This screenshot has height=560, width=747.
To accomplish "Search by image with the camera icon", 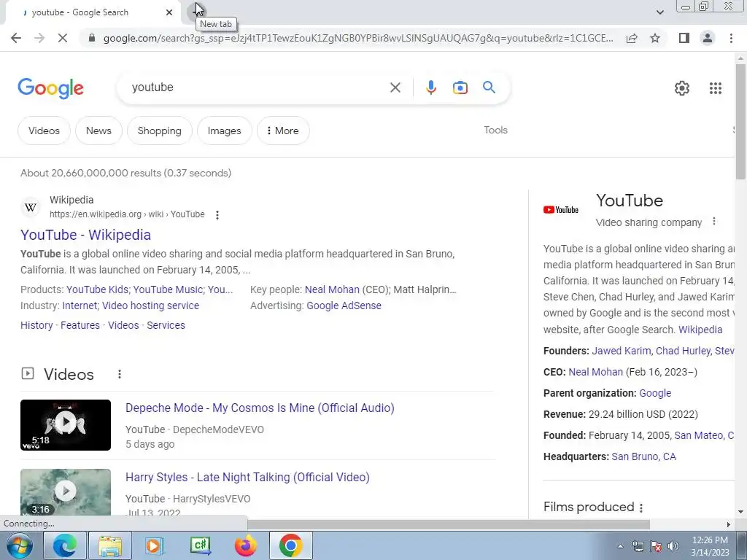I will coord(460,87).
